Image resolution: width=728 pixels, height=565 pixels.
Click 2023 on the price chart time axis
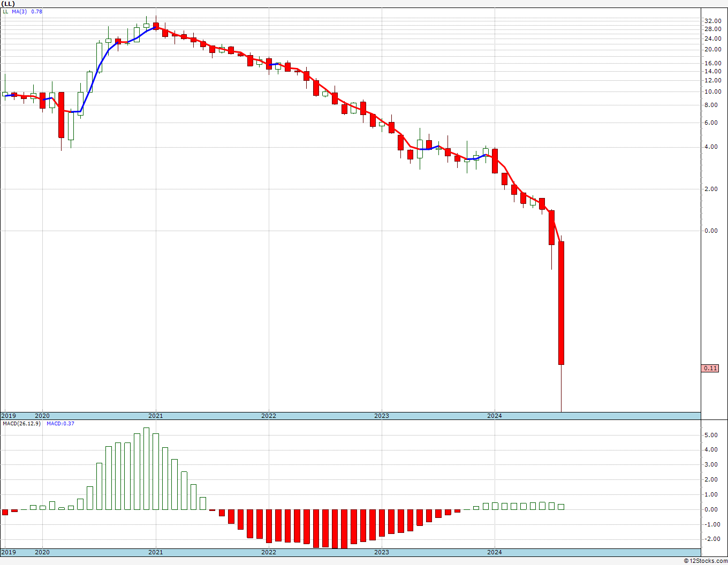point(382,416)
